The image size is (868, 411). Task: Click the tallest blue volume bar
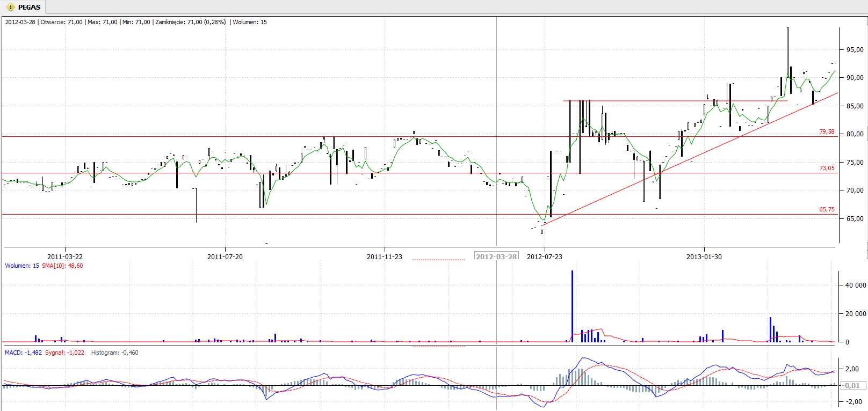coord(572,306)
